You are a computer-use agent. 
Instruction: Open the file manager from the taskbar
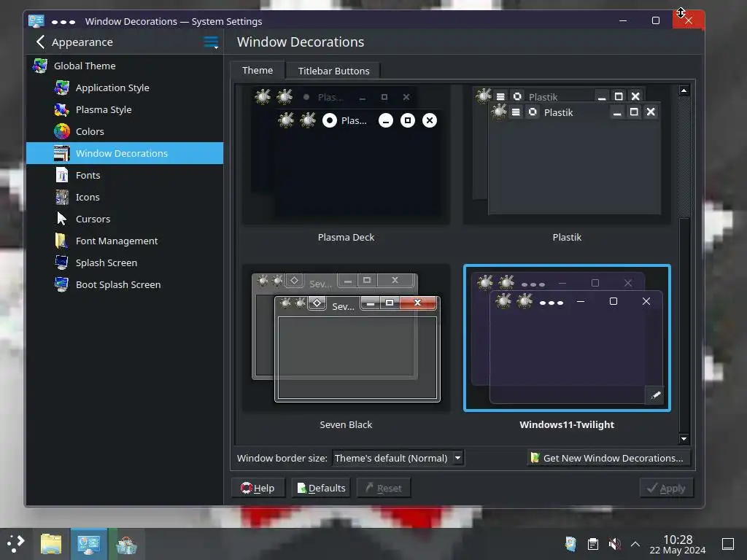pos(51,544)
